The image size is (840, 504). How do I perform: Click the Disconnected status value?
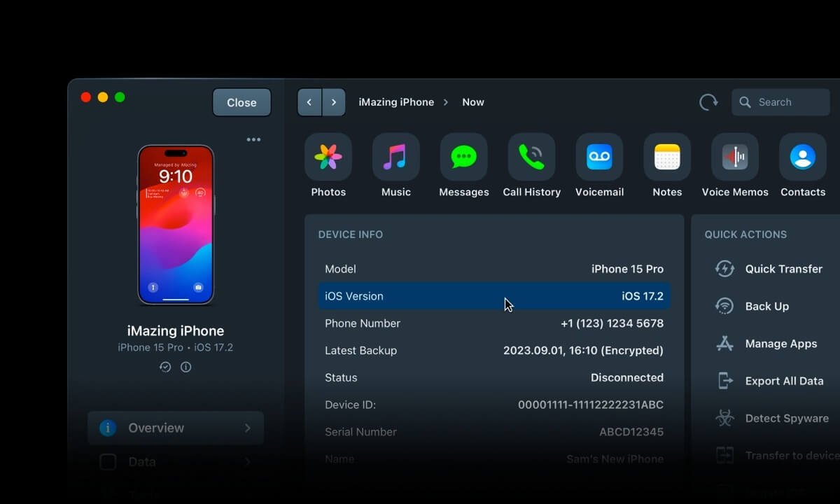click(627, 377)
